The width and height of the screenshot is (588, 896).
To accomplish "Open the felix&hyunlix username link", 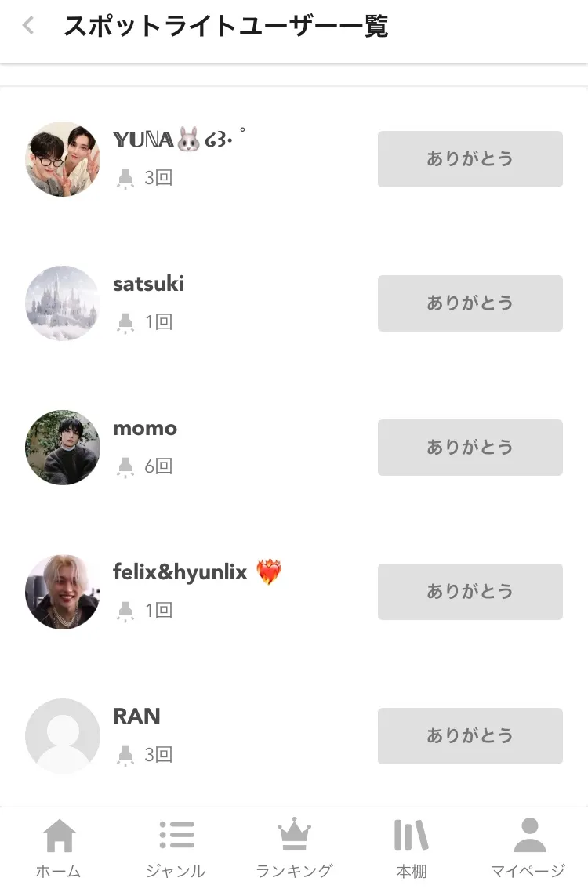I will (x=180, y=572).
